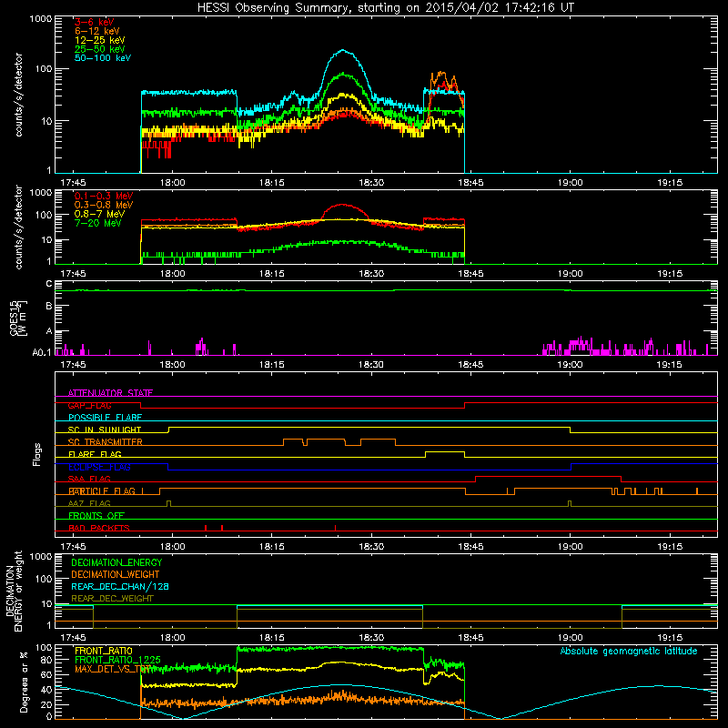Click the FRONT_RATIO_1225 legend label

(117, 660)
